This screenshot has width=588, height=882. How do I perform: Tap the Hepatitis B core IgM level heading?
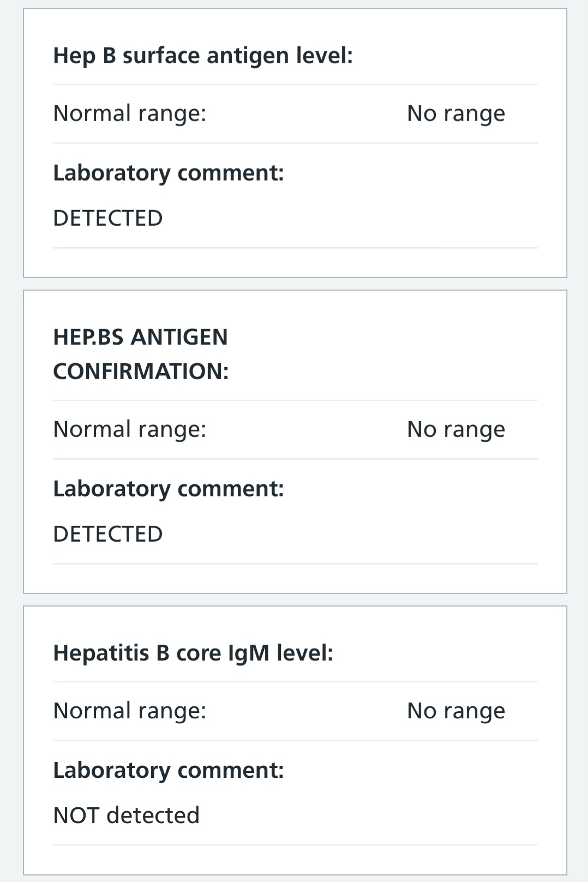pyautogui.click(x=193, y=653)
